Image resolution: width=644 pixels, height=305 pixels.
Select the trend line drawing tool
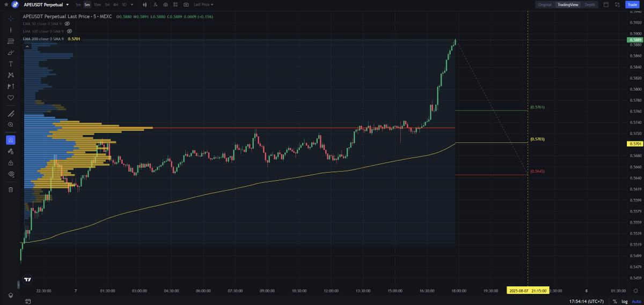click(11, 30)
